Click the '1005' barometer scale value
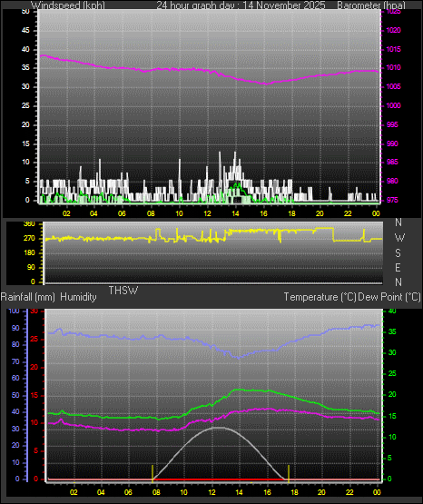This screenshot has height=504, width=423. (393, 86)
